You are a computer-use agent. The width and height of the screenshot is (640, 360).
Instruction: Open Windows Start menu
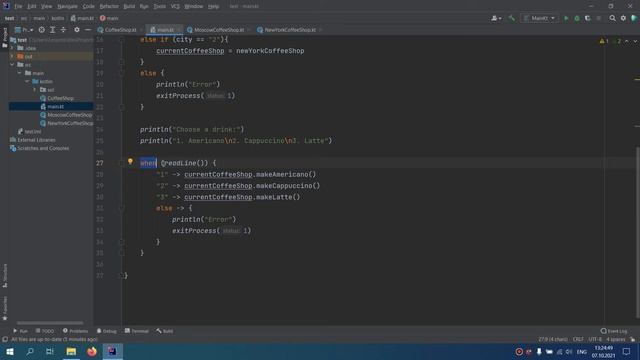[x=10, y=351]
